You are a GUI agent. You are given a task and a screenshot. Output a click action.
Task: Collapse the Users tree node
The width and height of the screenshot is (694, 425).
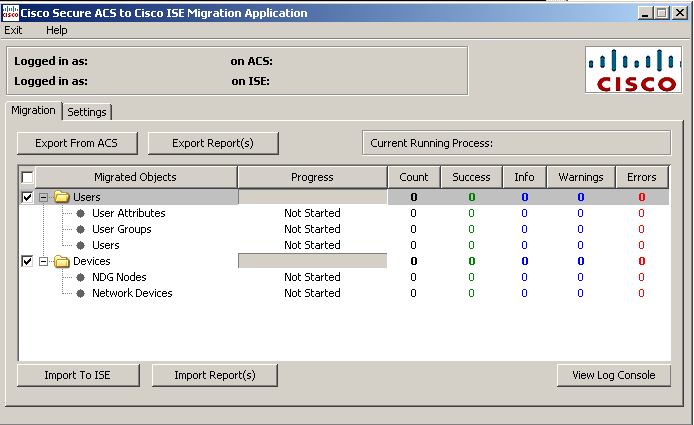[x=43, y=197]
